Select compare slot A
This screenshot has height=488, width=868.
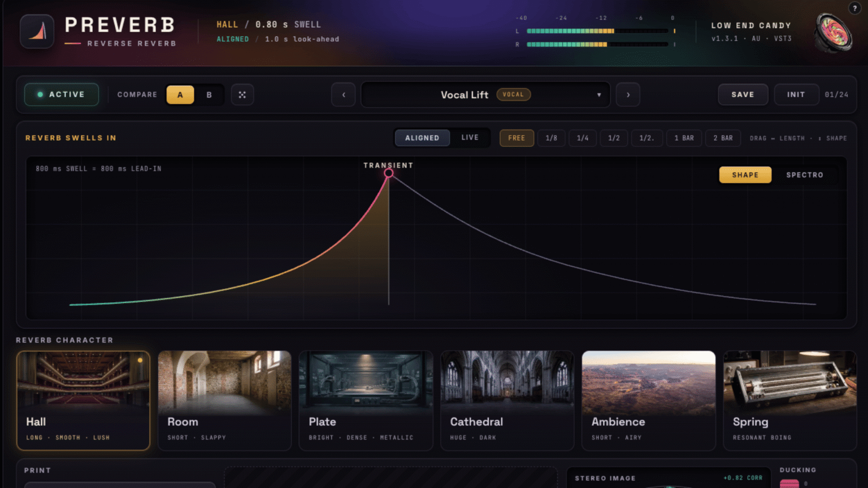(x=180, y=95)
